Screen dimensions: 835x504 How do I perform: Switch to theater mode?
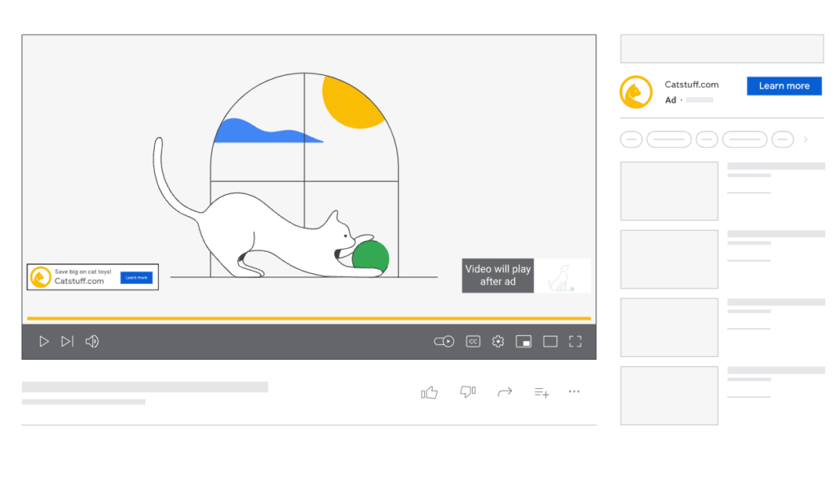tap(550, 341)
